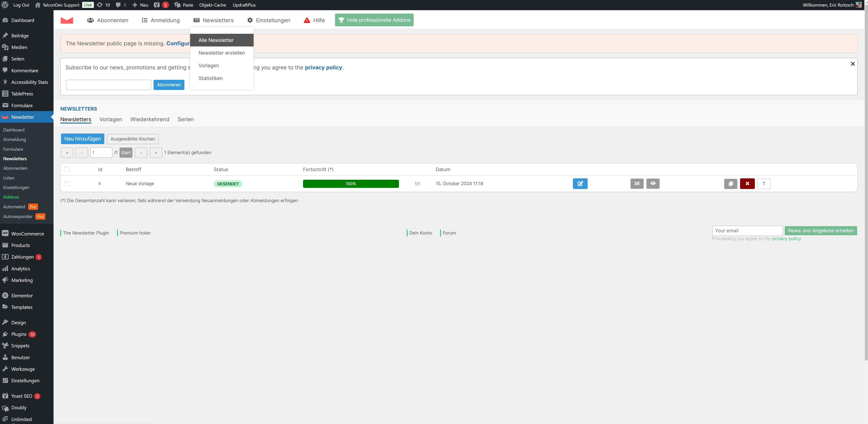Viewport: 868px width, 424px height.
Task: Delete newsletter with the red X button
Action: point(747,184)
